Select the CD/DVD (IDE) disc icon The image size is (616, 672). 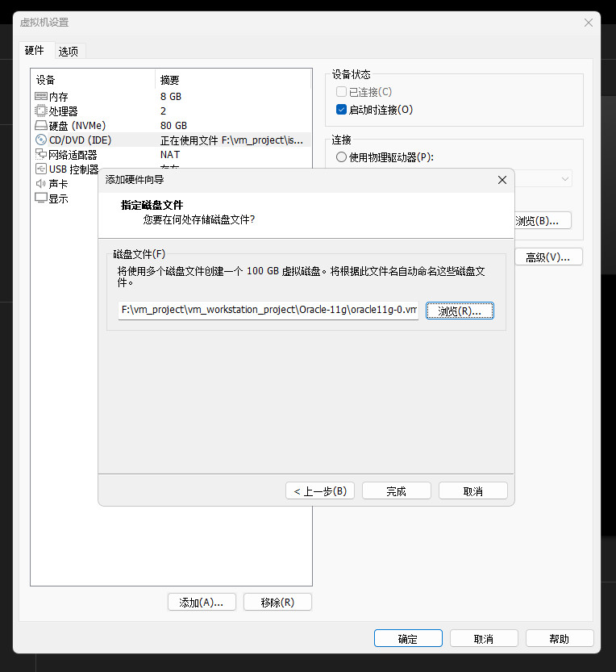coord(41,140)
